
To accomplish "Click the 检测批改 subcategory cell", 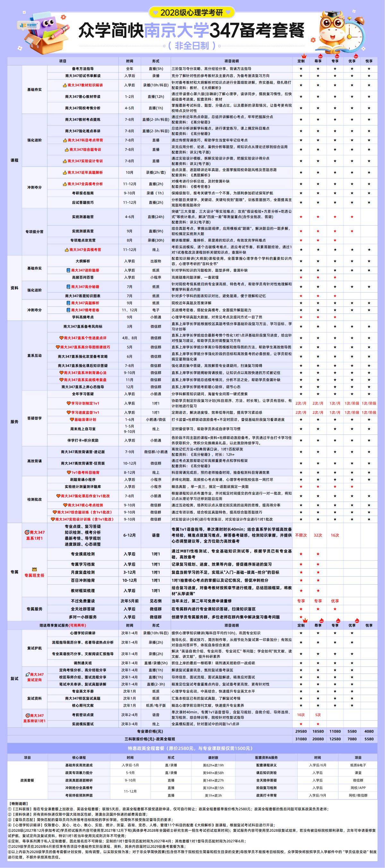I will [34, 499].
